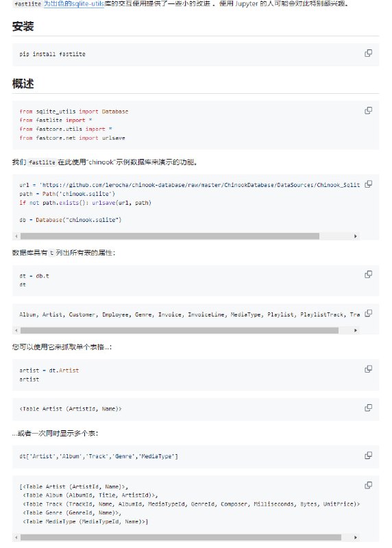Copy the dt = db.t code block

point(368,275)
